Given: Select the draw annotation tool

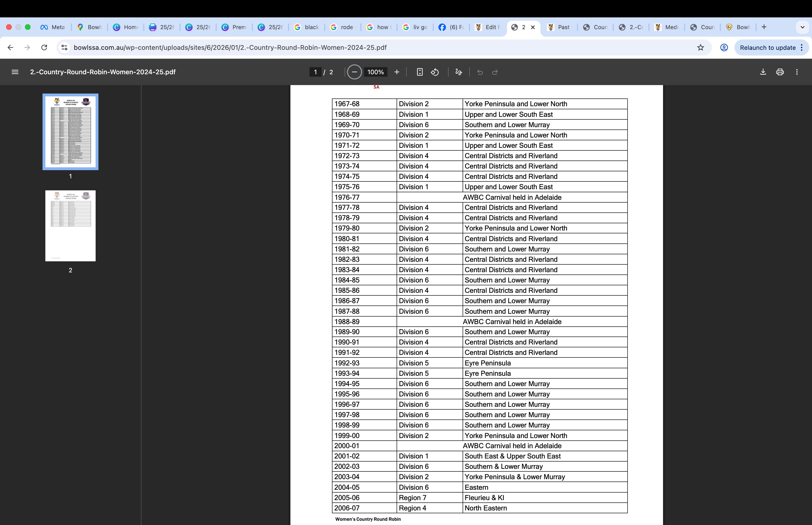Looking at the screenshot, I should 459,72.
